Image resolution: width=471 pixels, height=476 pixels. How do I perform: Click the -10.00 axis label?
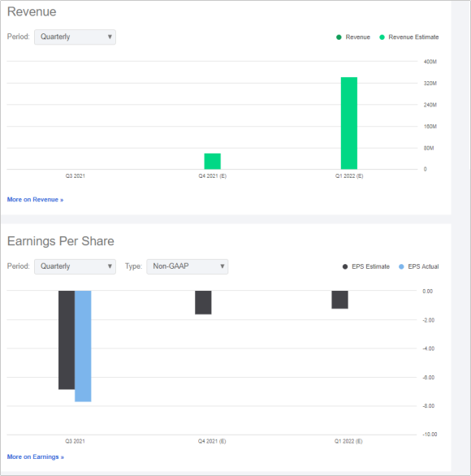430,435
